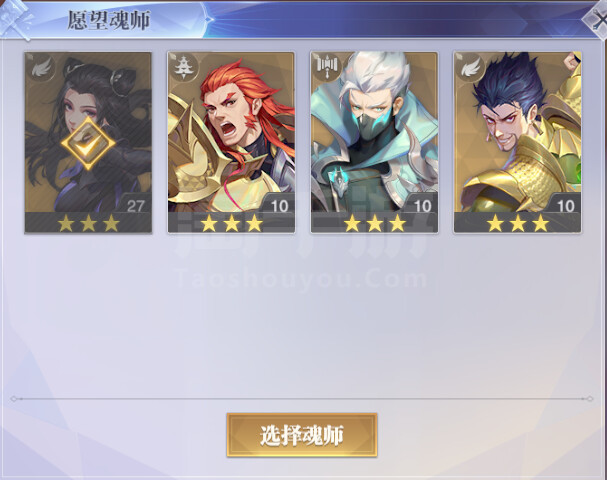Click the level 10 badge on golden-armor card
Screen dimensions: 607x480
click(566, 206)
